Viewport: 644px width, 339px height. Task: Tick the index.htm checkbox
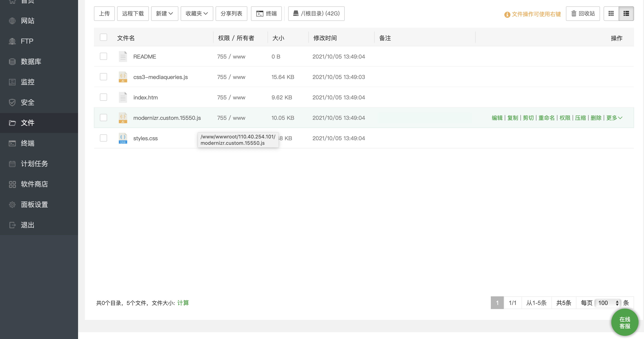(x=103, y=97)
